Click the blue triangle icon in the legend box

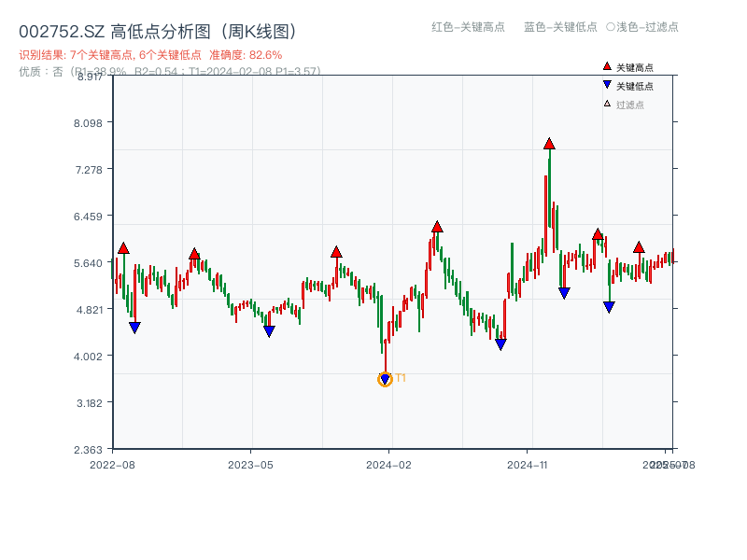click(x=607, y=85)
